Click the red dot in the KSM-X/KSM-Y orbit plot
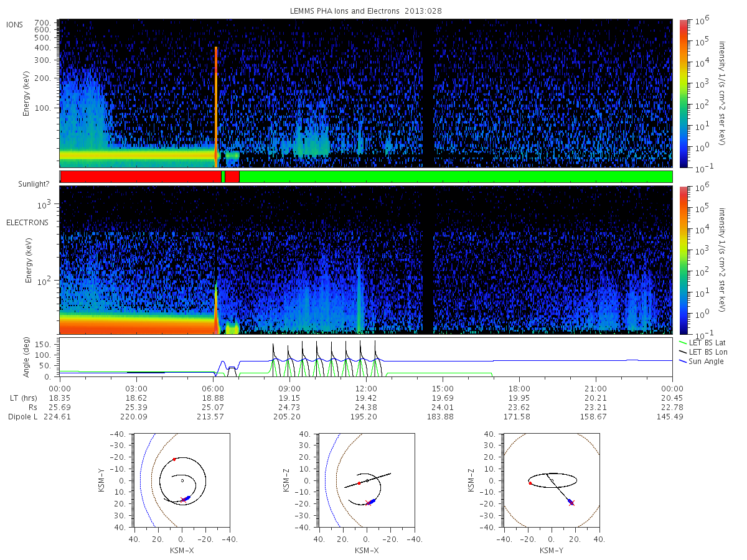The width and height of the screenshot is (747, 560). click(x=174, y=459)
